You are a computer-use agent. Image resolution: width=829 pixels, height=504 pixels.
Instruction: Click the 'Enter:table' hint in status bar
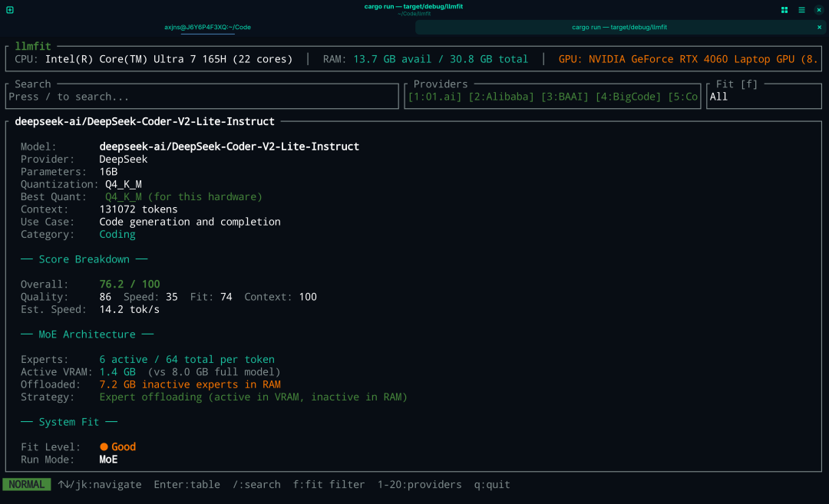pyautogui.click(x=187, y=485)
